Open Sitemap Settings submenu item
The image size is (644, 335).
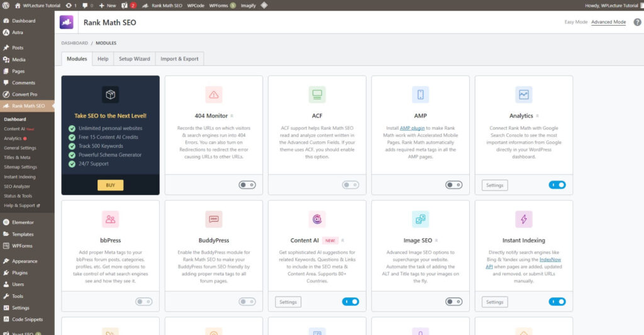click(21, 167)
